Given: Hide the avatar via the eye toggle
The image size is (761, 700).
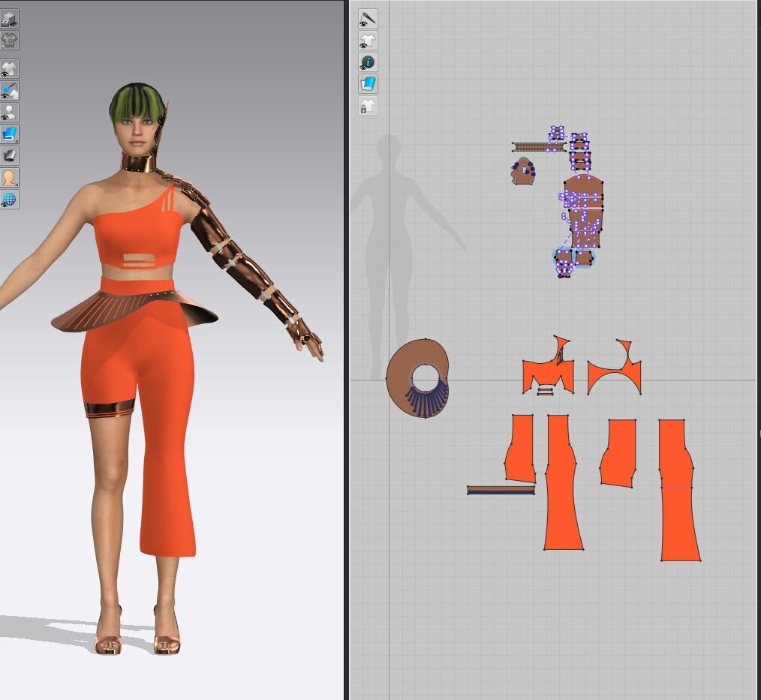Looking at the screenshot, I should [x=11, y=110].
